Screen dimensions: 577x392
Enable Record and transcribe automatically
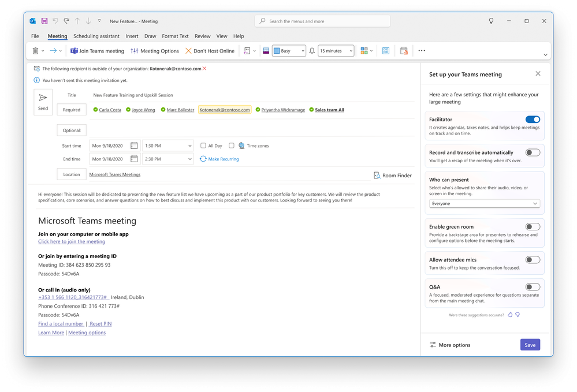[x=533, y=152]
